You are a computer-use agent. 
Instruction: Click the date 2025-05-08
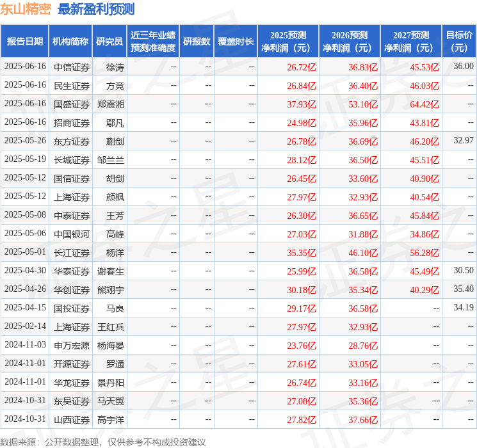tap(25, 214)
